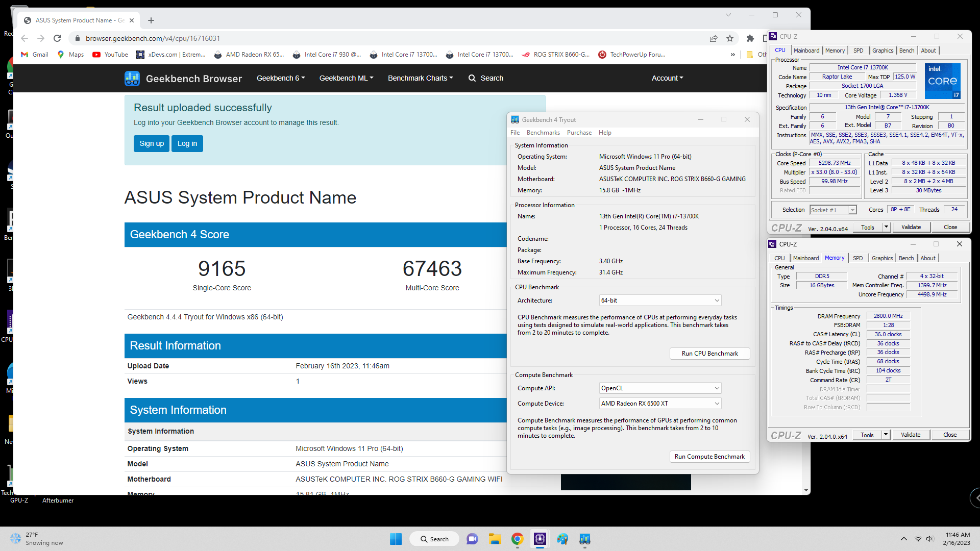Click the browser forward arrow
This screenshot has height=551, width=980.
click(x=41, y=38)
